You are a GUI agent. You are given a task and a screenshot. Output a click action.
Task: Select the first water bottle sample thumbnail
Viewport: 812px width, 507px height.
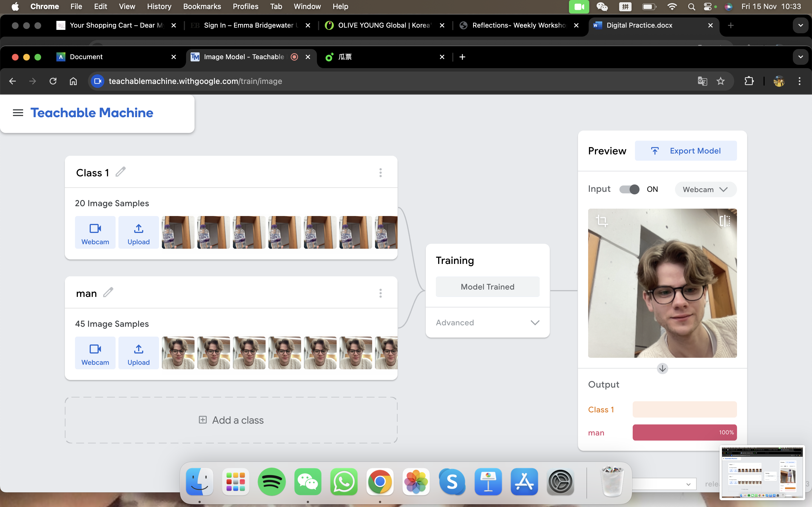pyautogui.click(x=178, y=233)
